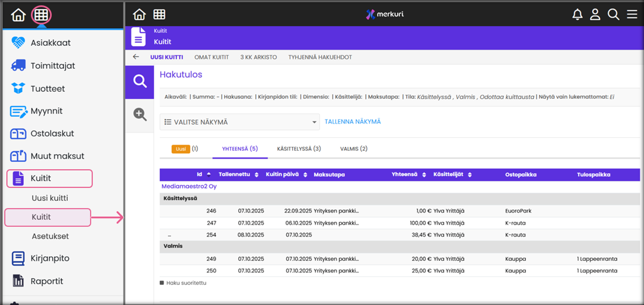The width and height of the screenshot is (644, 305).
Task: Switch to Käsittelyssä (3) tab
Action: [299, 149]
